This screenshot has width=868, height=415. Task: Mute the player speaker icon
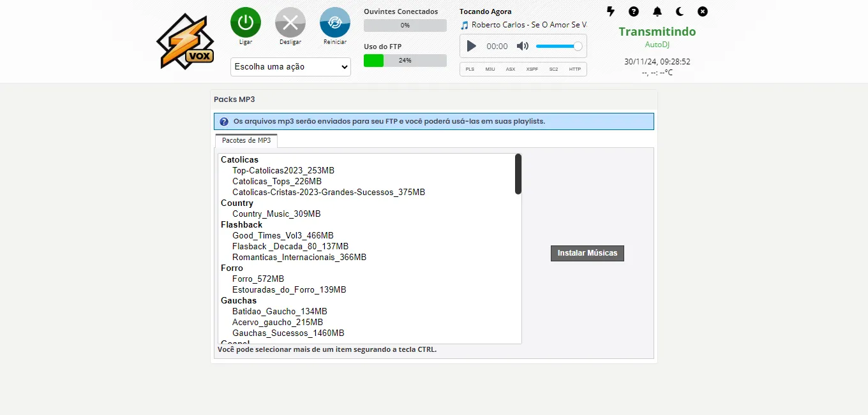point(523,46)
